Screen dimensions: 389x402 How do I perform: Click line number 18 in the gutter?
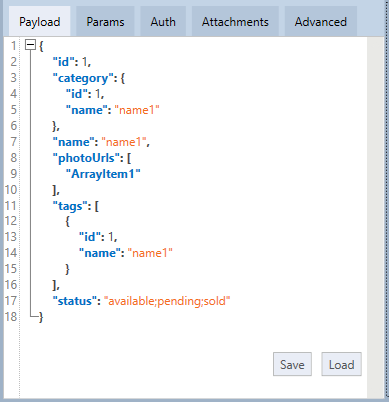11,316
